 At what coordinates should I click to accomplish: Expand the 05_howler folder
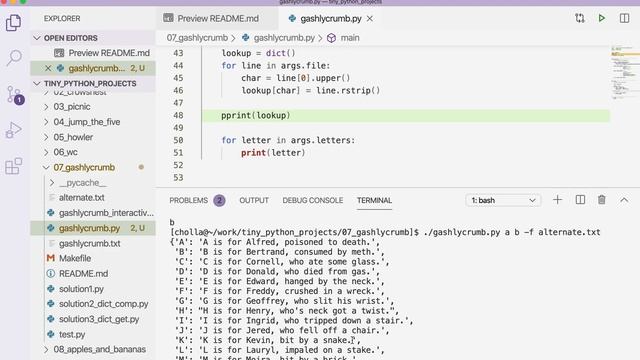[x=46, y=137]
